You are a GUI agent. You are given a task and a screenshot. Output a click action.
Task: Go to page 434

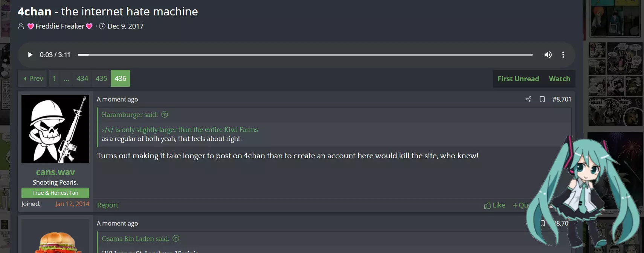coord(82,79)
